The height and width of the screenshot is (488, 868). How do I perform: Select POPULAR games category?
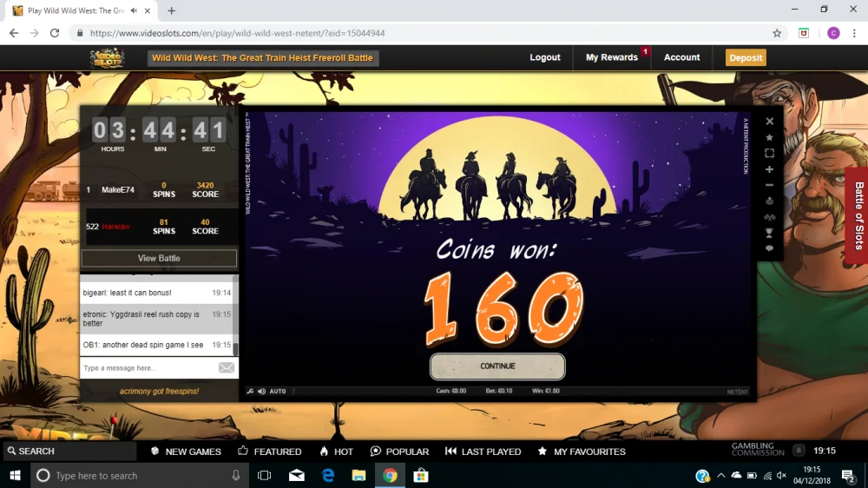tap(399, 452)
